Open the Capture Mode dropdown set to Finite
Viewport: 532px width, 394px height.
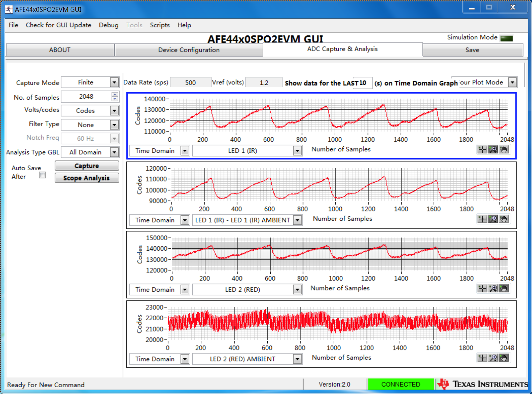pos(114,82)
